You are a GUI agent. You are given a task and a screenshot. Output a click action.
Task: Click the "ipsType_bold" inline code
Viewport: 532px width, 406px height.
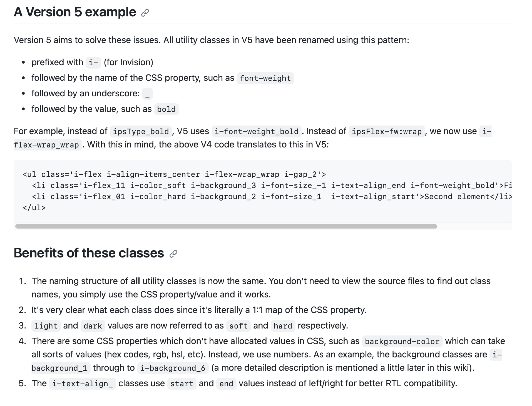click(x=141, y=132)
